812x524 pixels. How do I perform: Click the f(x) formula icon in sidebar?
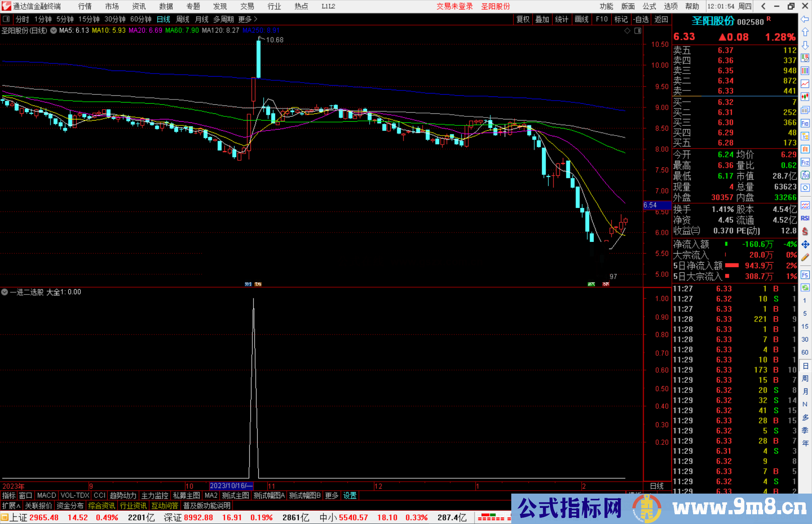[805, 175]
